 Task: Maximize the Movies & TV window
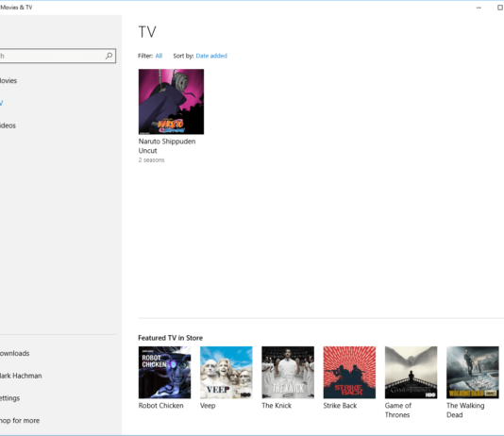pos(500,8)
